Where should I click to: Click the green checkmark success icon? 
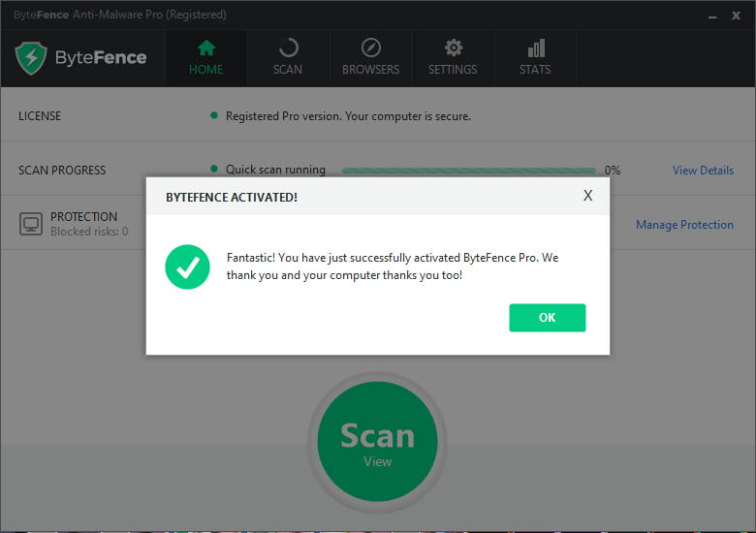[x=188, y=266]
